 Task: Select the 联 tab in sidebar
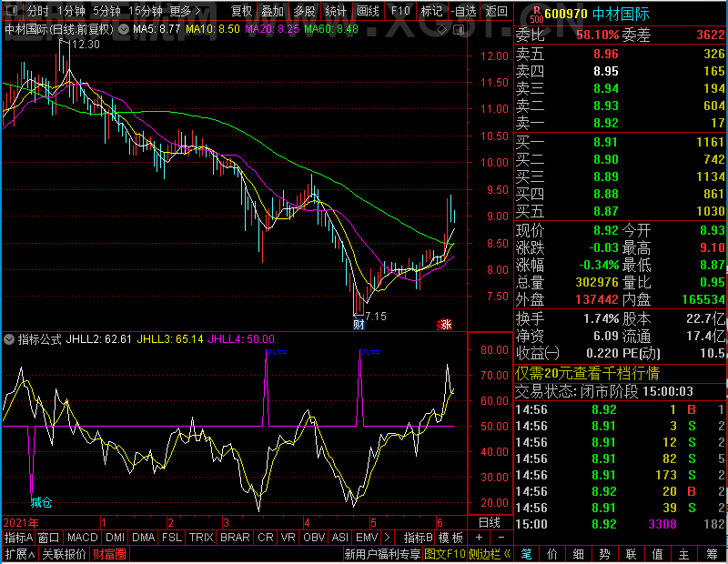pyautogui.click(x=631, y=554)
